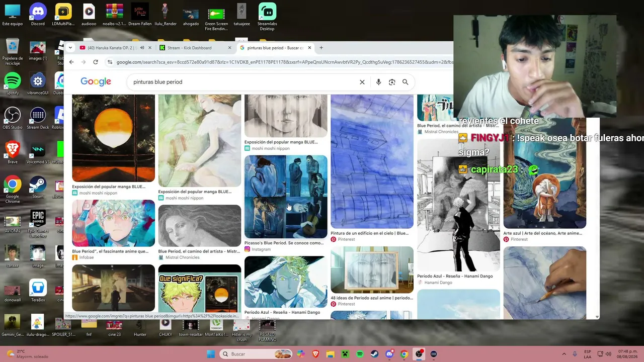644x362 pixels.
Task: Open Spotify from the taskbar
Action: point(360,354)
